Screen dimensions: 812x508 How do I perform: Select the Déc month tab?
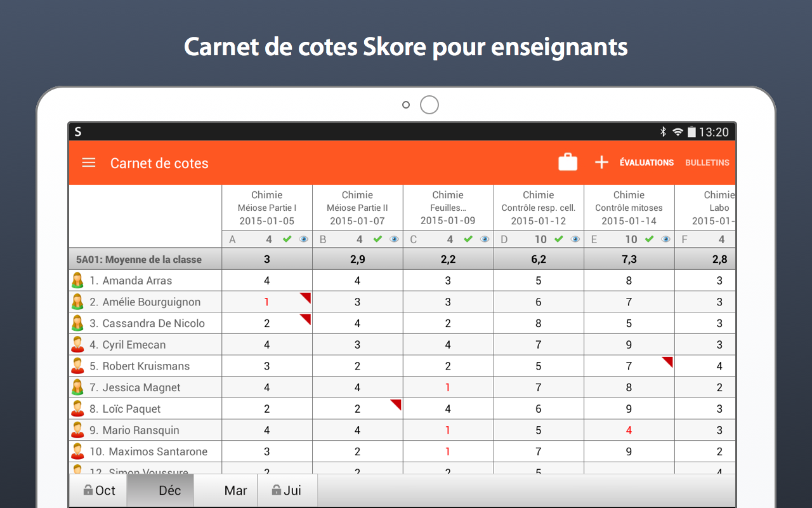click(x=160, y=490)
